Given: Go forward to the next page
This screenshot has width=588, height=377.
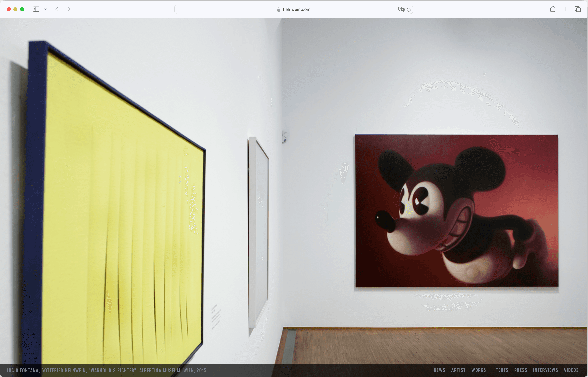Looking at the screenshot, I should tap(69, 9).
